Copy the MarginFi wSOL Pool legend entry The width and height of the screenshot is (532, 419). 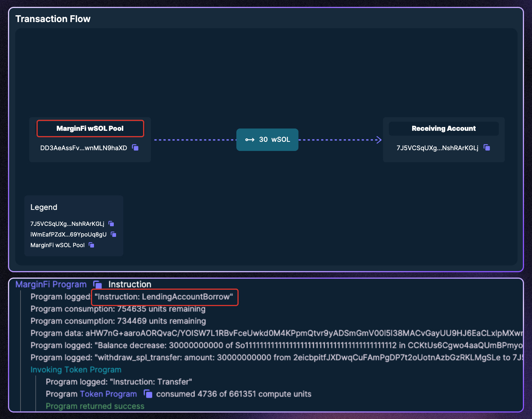91,245
